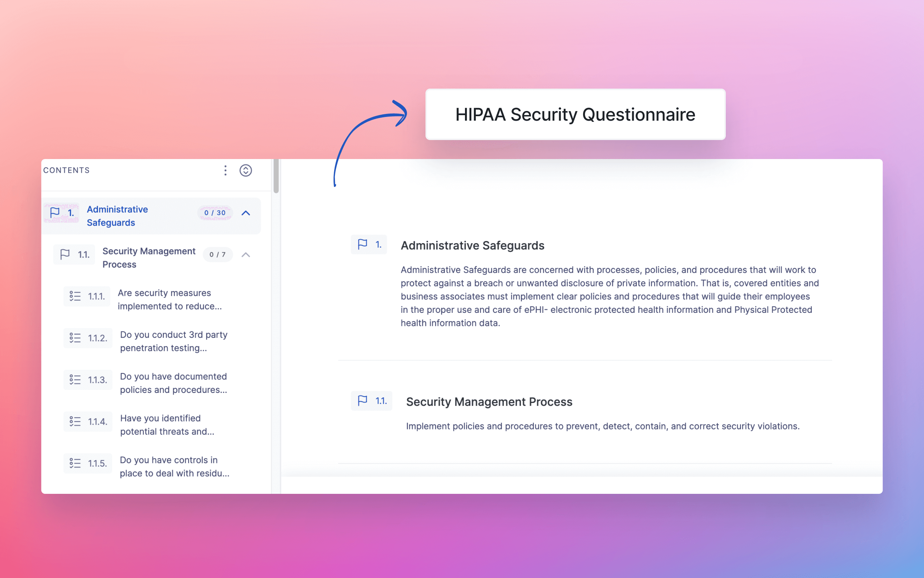Click the flag icon beside sidebar item 1.1.
The height and width of the screenshot is (578, 924).
65,254
